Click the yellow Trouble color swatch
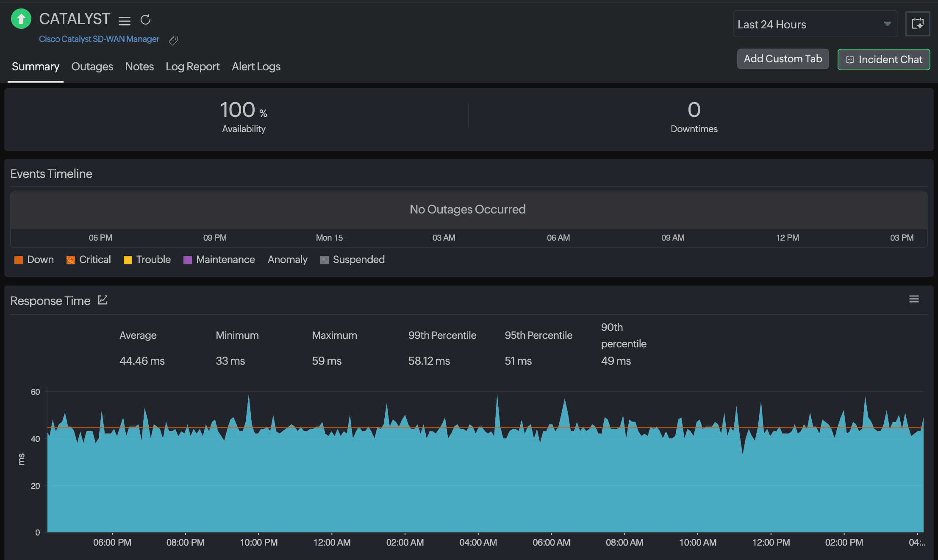The height and width of the screenshot is (560, 938). pyautogui.click(x=128, y=260)
